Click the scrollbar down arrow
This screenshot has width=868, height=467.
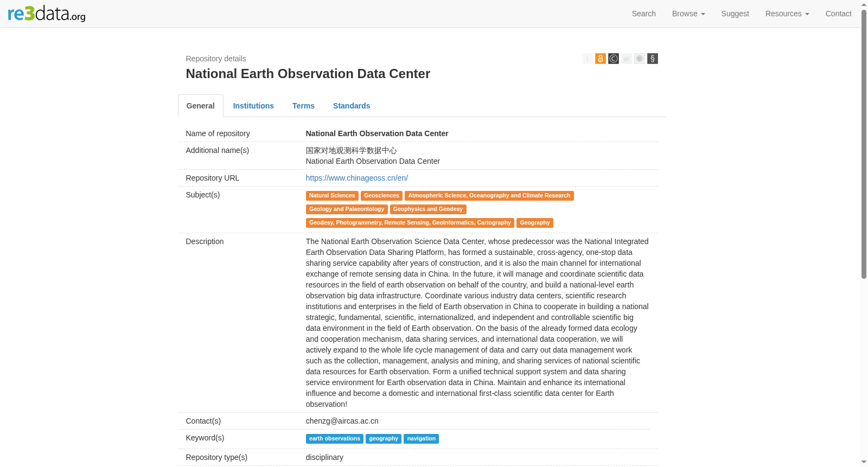[864, 463]
